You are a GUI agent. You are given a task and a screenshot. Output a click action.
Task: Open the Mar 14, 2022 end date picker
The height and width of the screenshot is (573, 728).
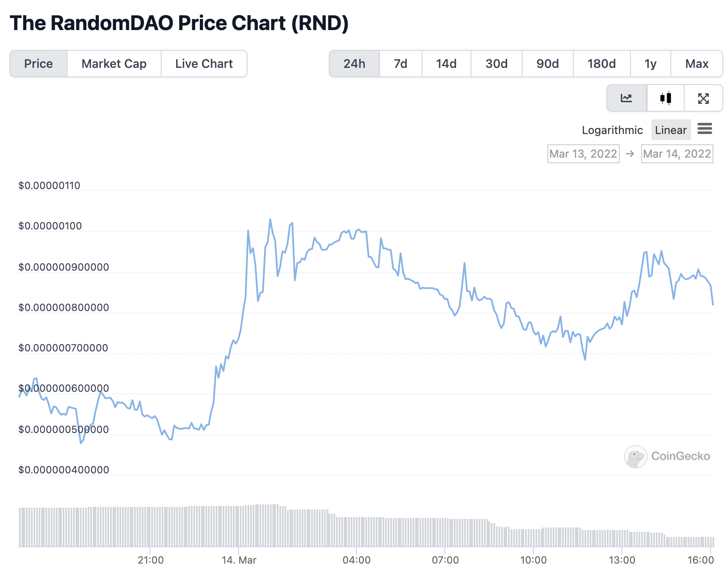677,154
